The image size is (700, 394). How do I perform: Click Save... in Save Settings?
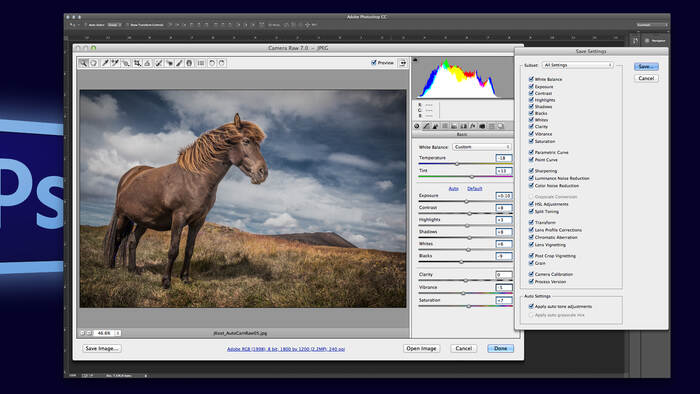point(646,66)
